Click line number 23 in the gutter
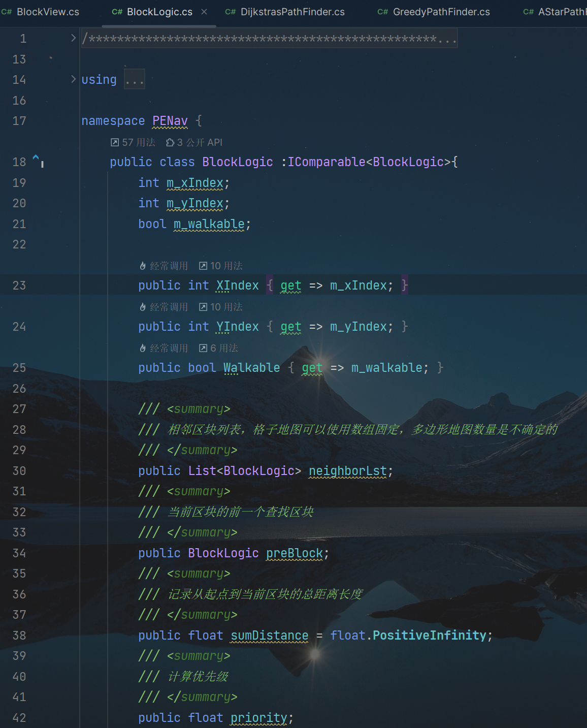The height and width of the screenshot is (728, 587). [19, 286]
